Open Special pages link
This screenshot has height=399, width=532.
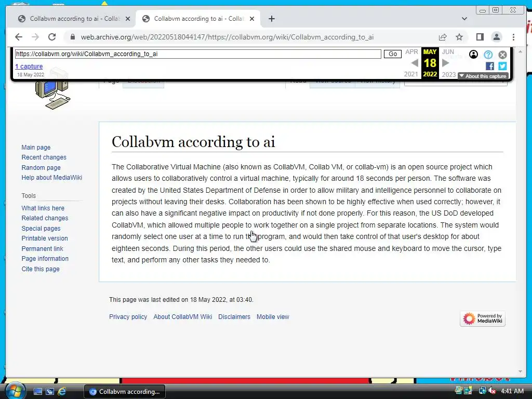tap(41, 229)
